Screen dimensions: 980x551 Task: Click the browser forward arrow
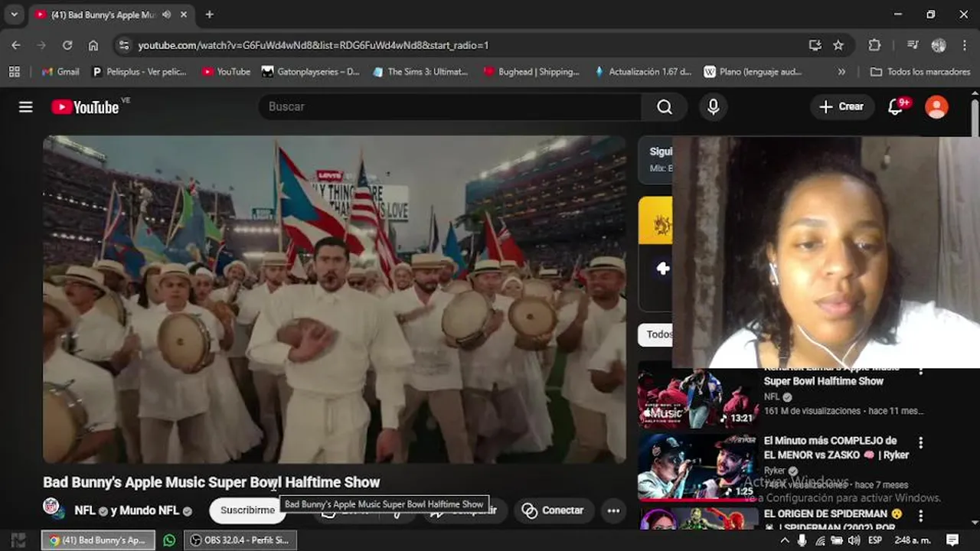[41, 45]
